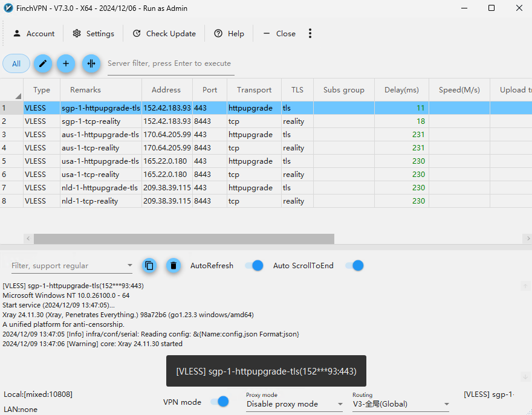Select server row usa-1-httpupgrade-tls
The image size is (532, 415).
click(x=266, y=161)
